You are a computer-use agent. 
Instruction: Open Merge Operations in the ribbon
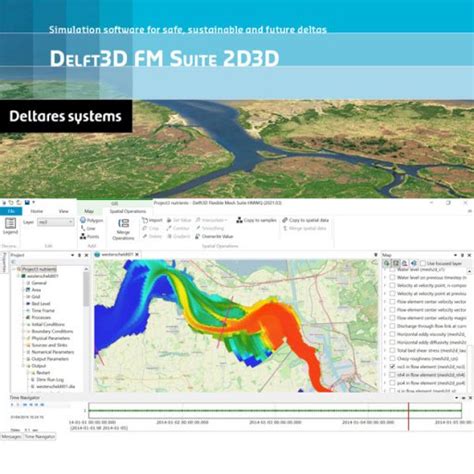click(123, 229)
